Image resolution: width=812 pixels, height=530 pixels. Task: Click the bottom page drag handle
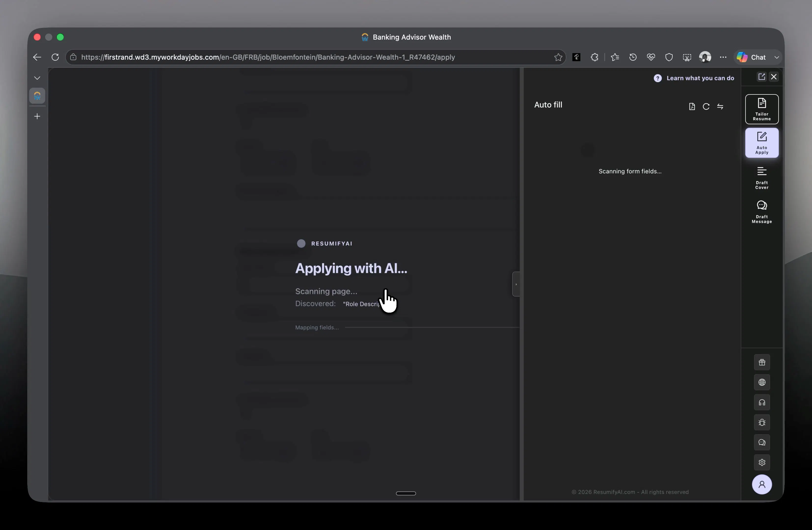(406, 493)
